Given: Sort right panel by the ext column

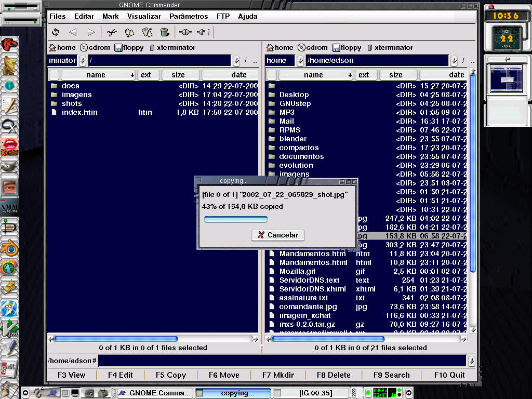Looking at the screenshot, I should click(366, 75).
